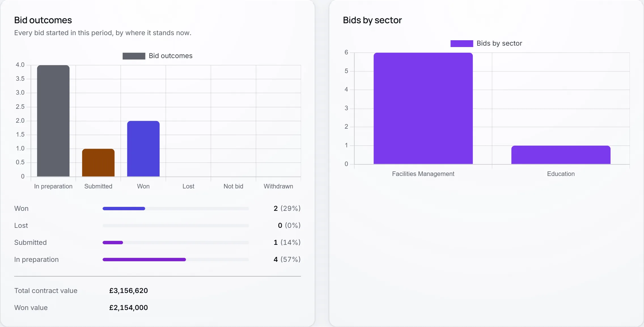Click the '0 (0%)' Lost value
The image size is (644, 327).
click(289, 226)
